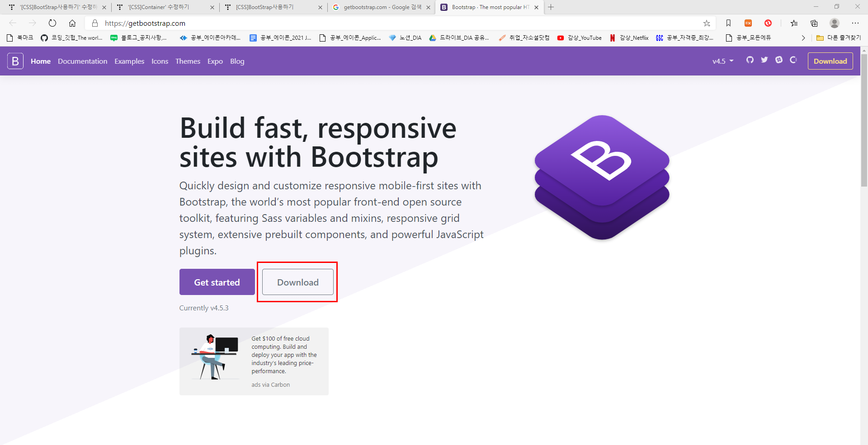Click the browser forward arrow
This screenshot has width=868, height=445.
[32, 23]
